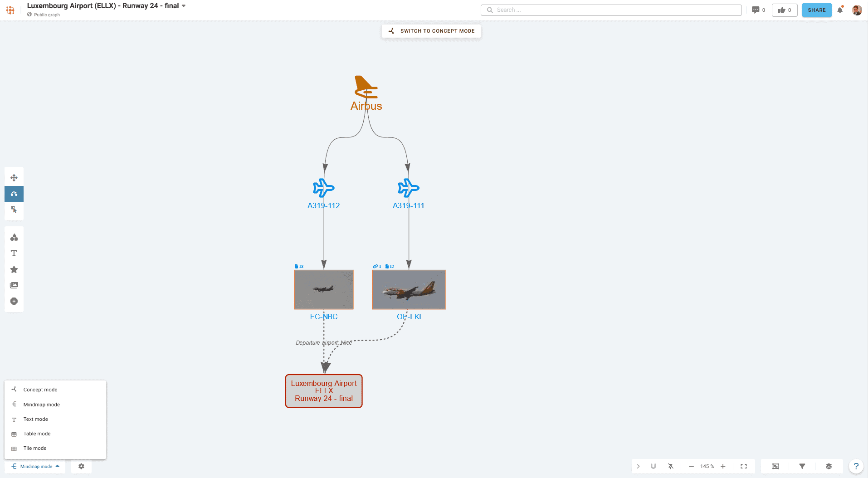
Task: Open the layers panel icon
Action: click(829, 466)
